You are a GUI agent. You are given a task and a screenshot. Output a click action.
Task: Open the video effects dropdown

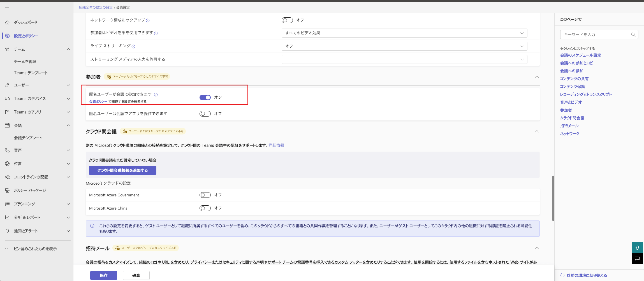click(404, 33)
